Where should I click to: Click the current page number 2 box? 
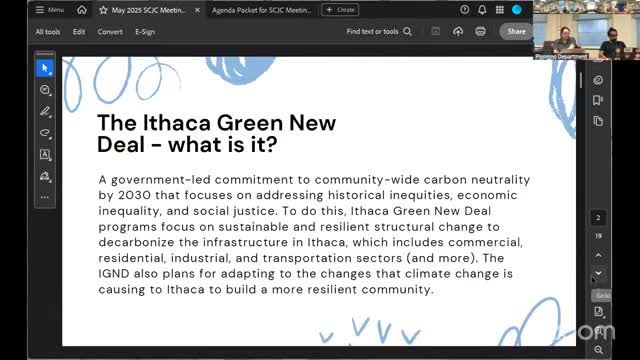598,218
